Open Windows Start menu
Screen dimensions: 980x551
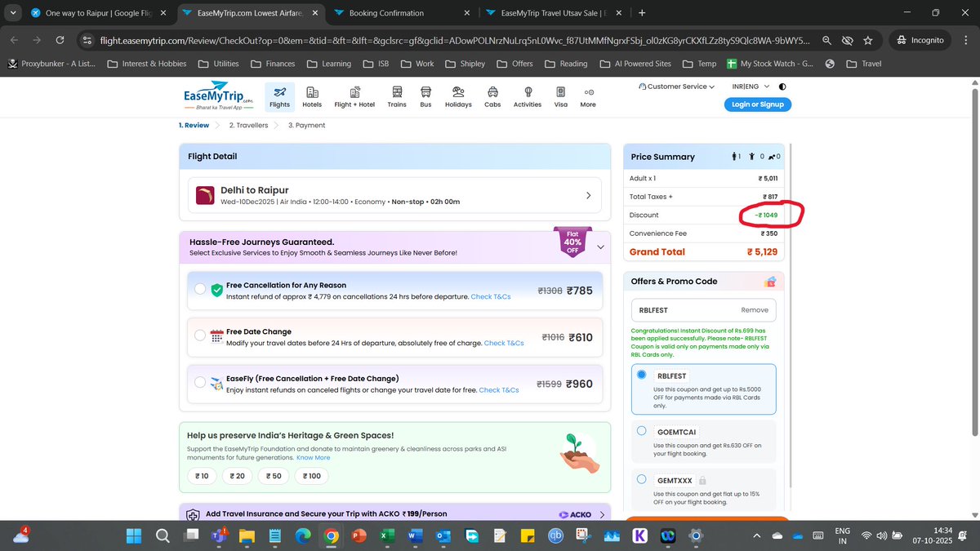coord(134,535)
